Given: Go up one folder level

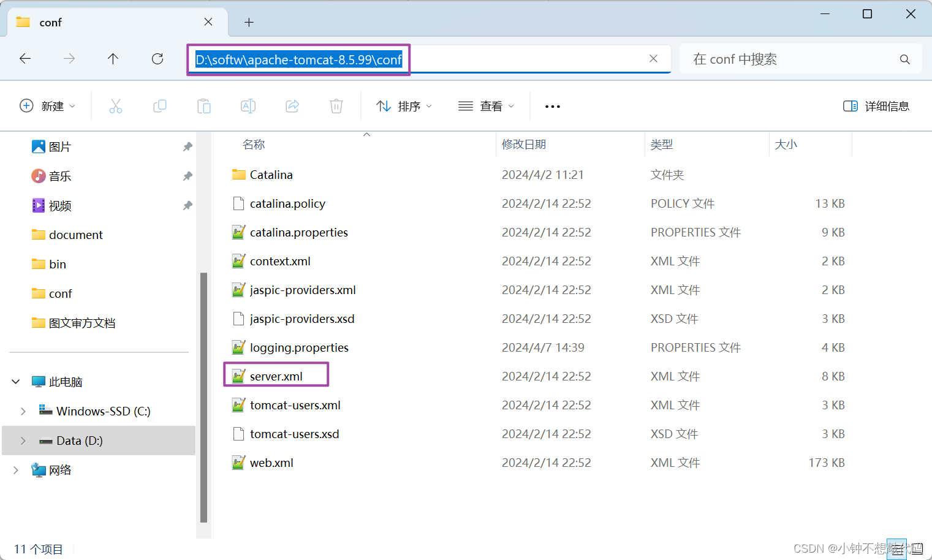Looking at the screenshot, I should 113,59.
